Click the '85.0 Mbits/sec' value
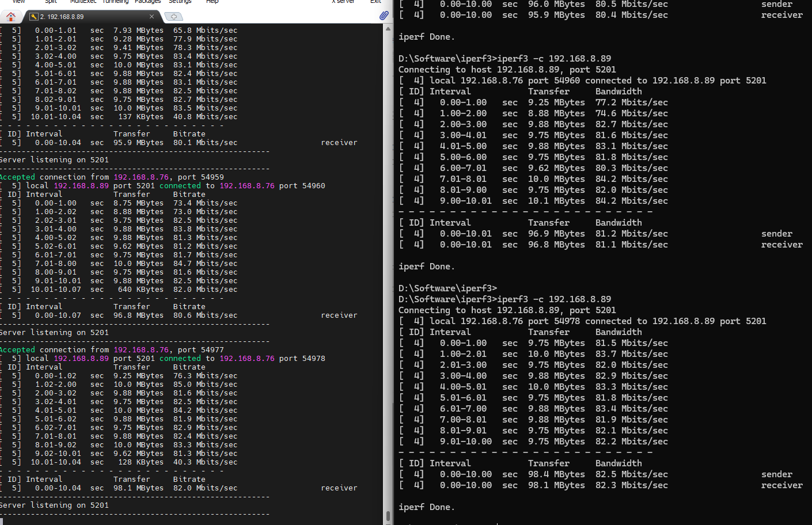Viewport: 812px width, 525px height. coord(205,384)
